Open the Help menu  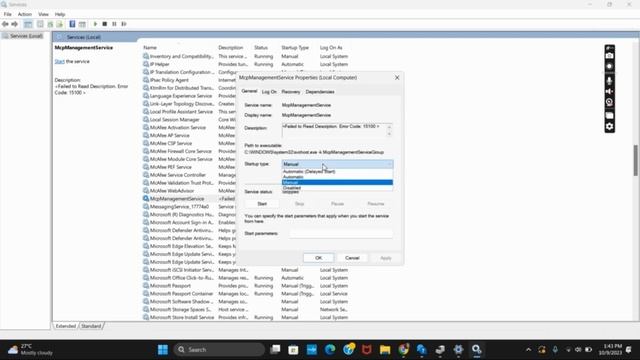tap(60, 14)
